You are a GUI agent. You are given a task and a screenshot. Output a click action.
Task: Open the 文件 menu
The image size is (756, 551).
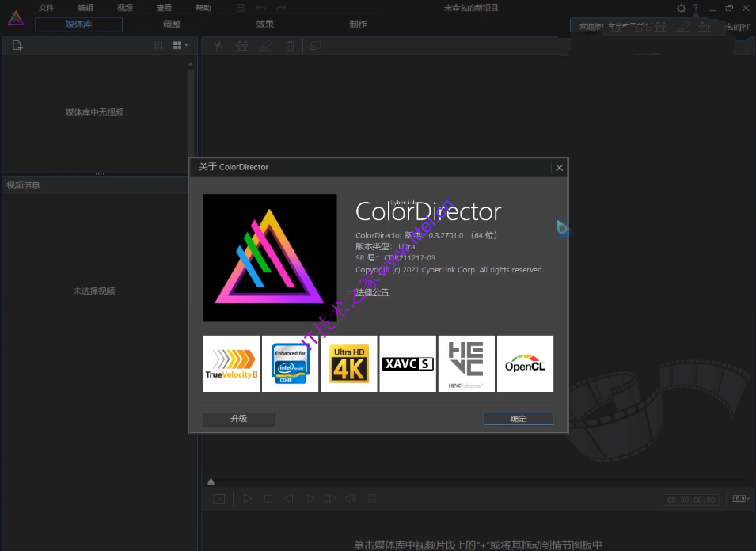point(47,8)
